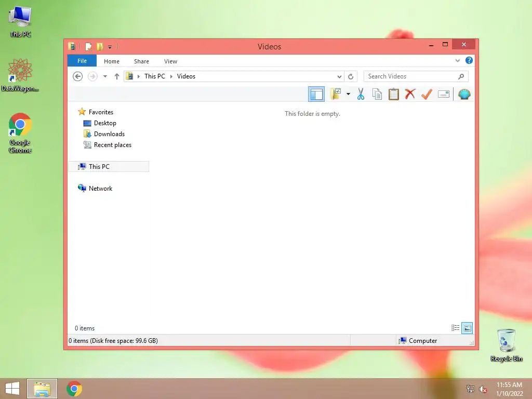Expand arrow between This PC and Videos
Viewport: 532px width, 399px height.
[x=171, y=76]
